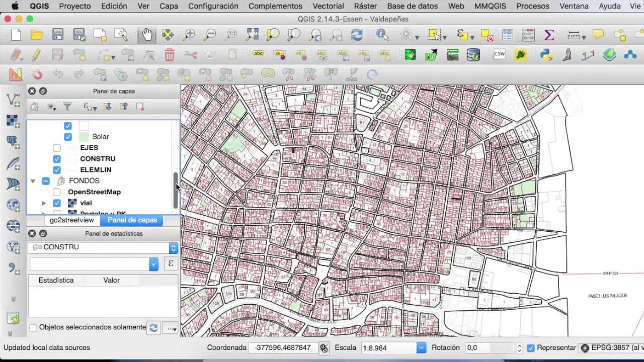
Task: Click statistics panel refresh button
Action: [153, 328]
